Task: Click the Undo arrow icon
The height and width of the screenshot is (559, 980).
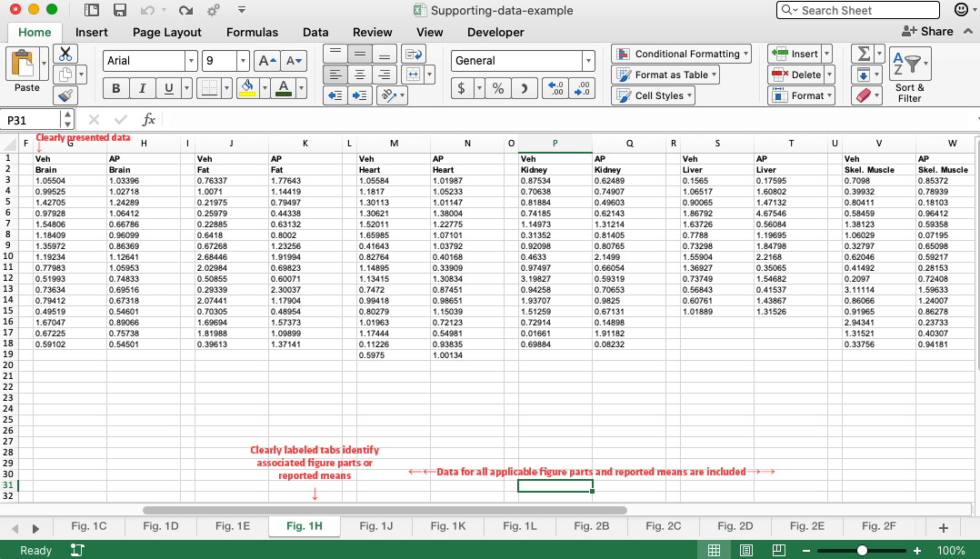Action: click(147, 10)
